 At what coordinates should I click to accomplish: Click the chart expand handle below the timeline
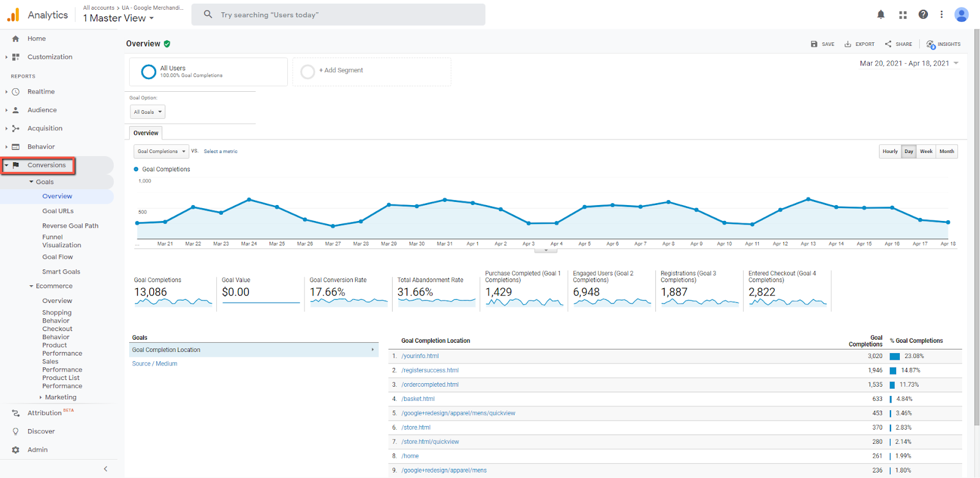(546, 250)
